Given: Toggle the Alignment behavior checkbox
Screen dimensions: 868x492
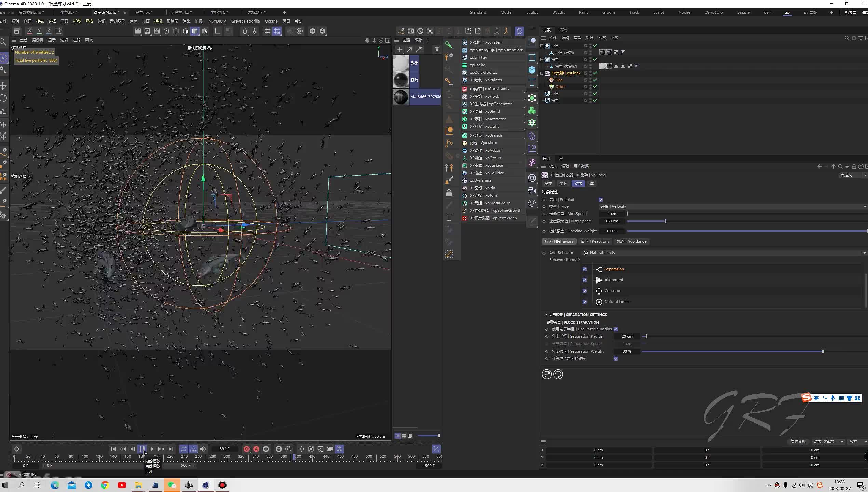Looking at the screenshot, I should click(x=585, y=280).
